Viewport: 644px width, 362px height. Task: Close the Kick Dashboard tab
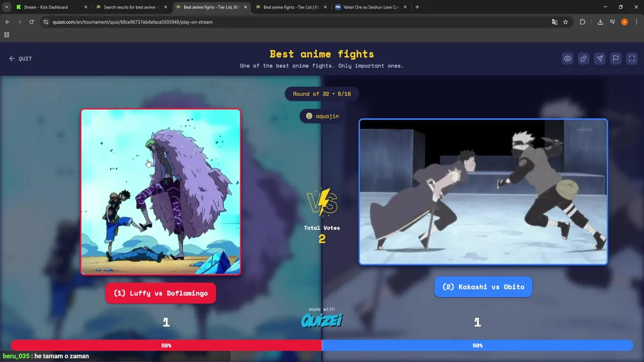pos(86,7)
